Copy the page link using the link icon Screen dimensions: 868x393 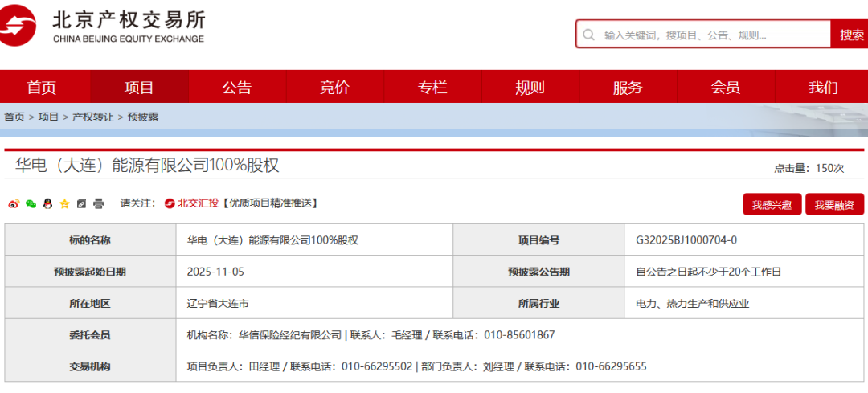pyautogui.click(x=81, y=203)
